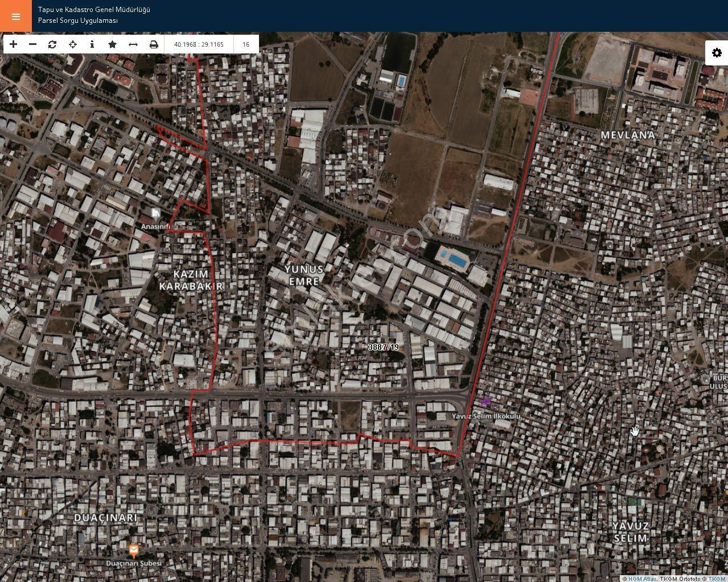Open map settings gear icon

717,53
